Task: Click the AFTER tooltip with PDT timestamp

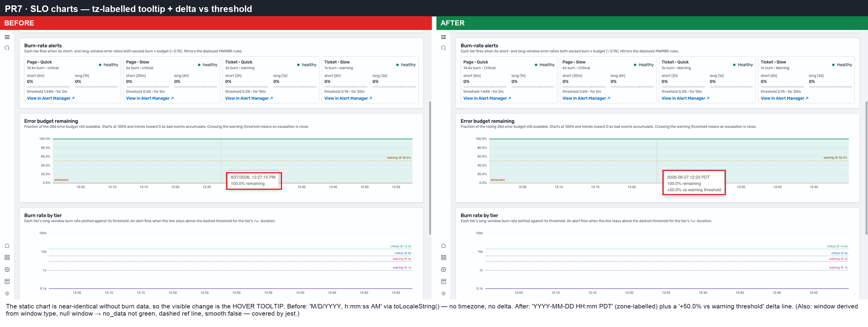Action: click(x=694, y=183)
